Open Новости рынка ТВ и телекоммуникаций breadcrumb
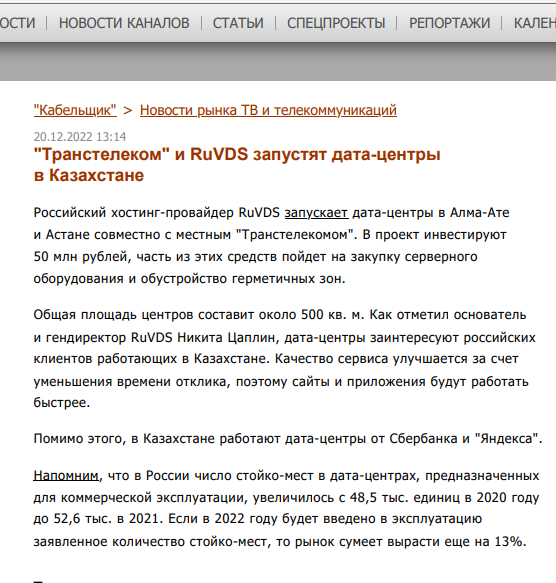This screenshot has height=583, width=556. [268, 110]
